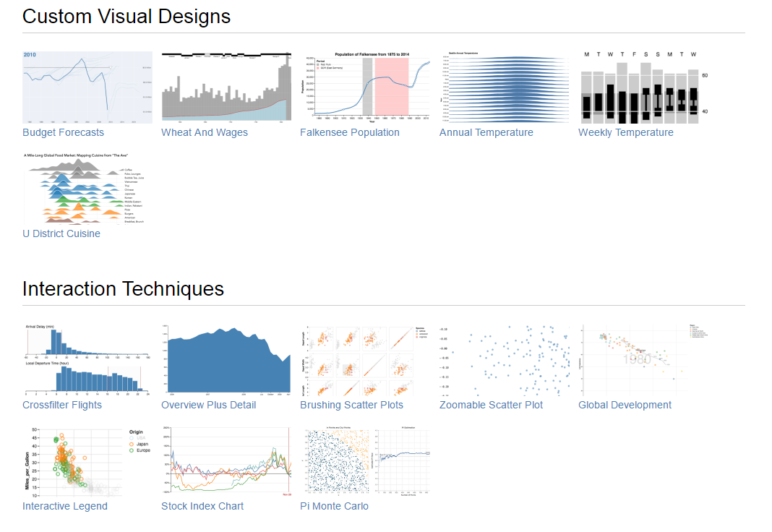Open the Falkensee Population chart thumbnail
Viewport: 772px width, 532px height.
point(365,87)
